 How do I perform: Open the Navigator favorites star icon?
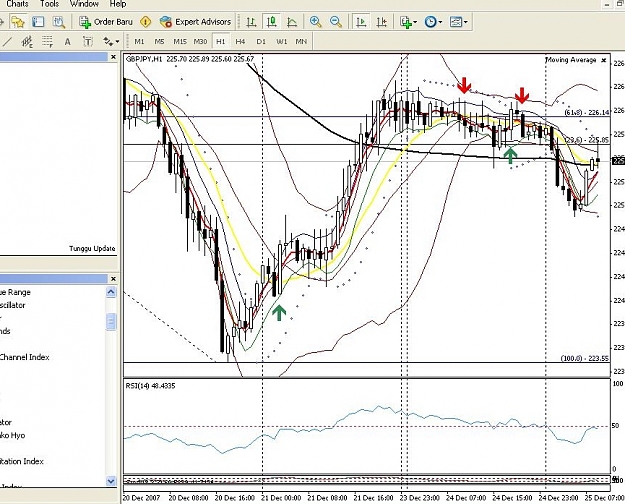pos(18,22)
